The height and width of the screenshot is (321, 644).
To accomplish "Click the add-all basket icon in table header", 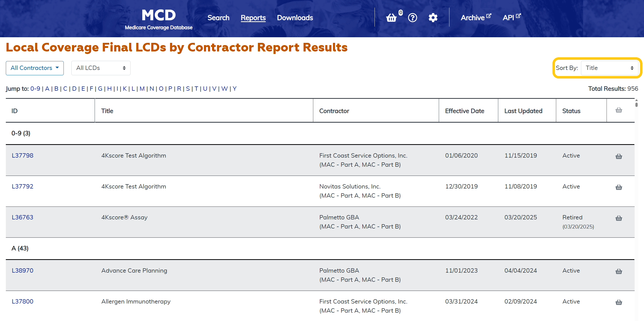I will click(619, 110).
